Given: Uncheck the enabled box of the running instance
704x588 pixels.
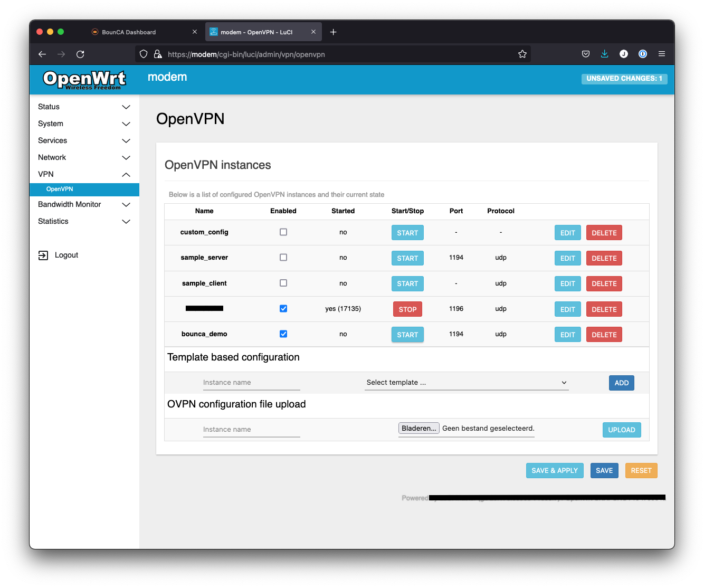Looking at the screenshot, I should [x=283, y=309].
